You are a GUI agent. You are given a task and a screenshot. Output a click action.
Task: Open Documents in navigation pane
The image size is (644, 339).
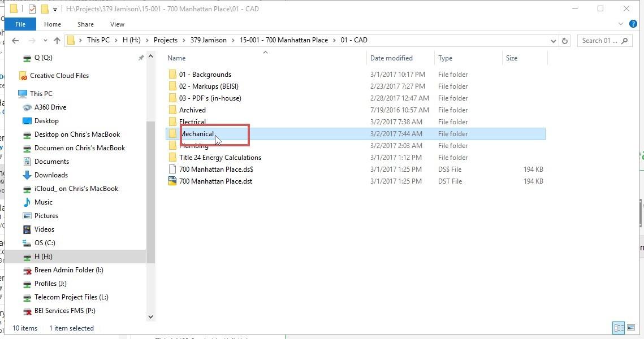[51, 161]
